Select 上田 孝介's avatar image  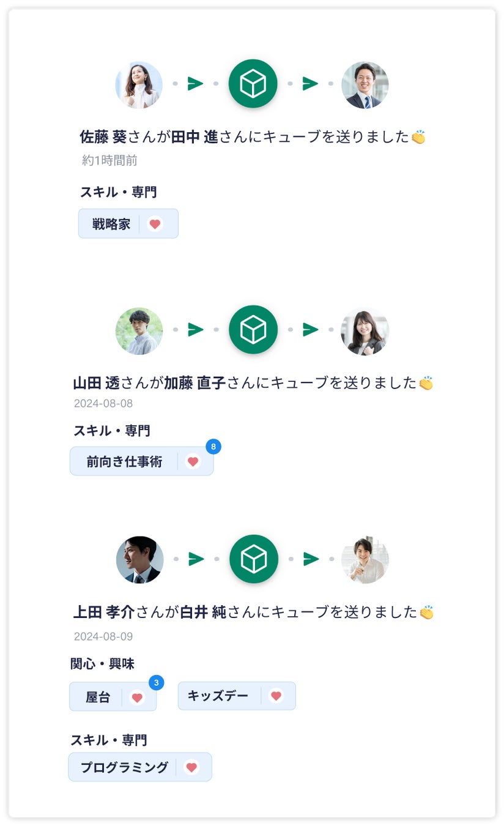[x=140, y=560]
